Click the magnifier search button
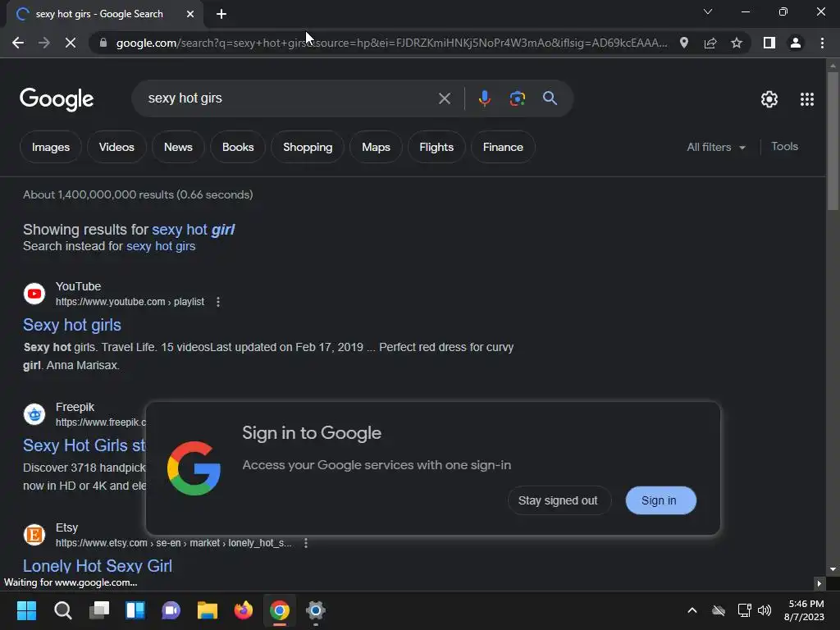Viewport: 840px width, 630px height. [550, 98]
